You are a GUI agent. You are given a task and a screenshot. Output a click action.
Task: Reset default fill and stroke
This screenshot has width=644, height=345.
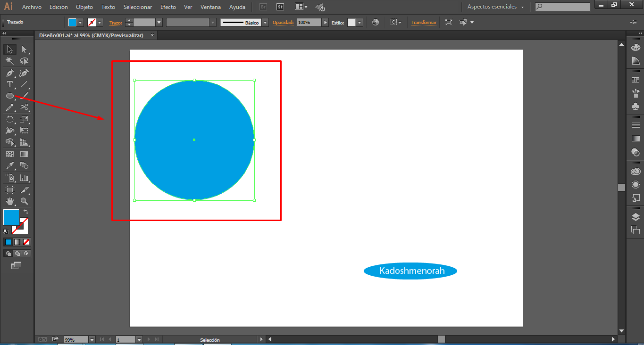pyautogui.click(x=6, y=231)
